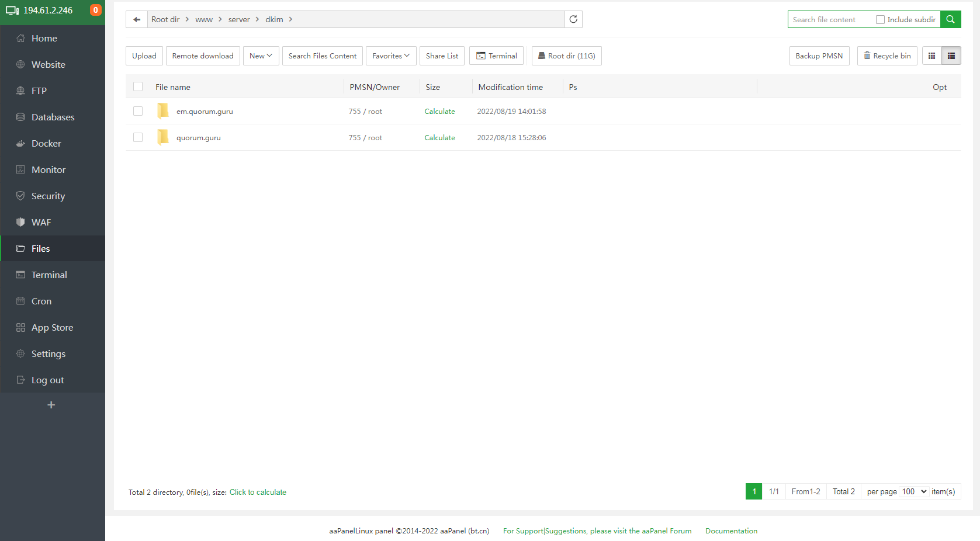Expand the chevron after dkim in path

[x=290, y=19]
